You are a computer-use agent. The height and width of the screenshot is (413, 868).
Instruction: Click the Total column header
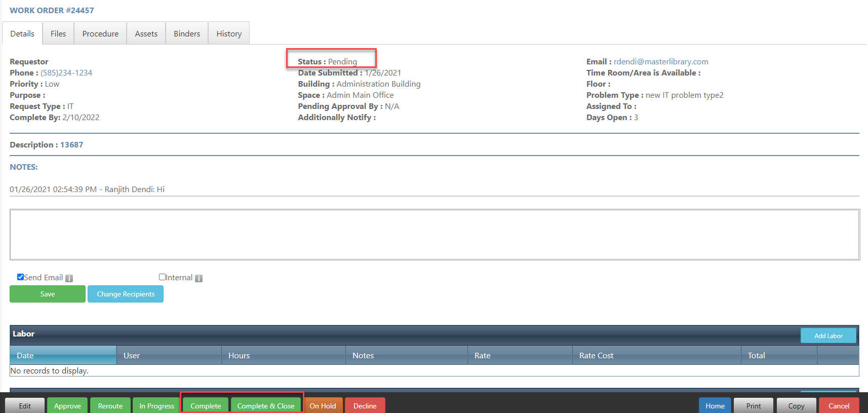tap(779, 355)
